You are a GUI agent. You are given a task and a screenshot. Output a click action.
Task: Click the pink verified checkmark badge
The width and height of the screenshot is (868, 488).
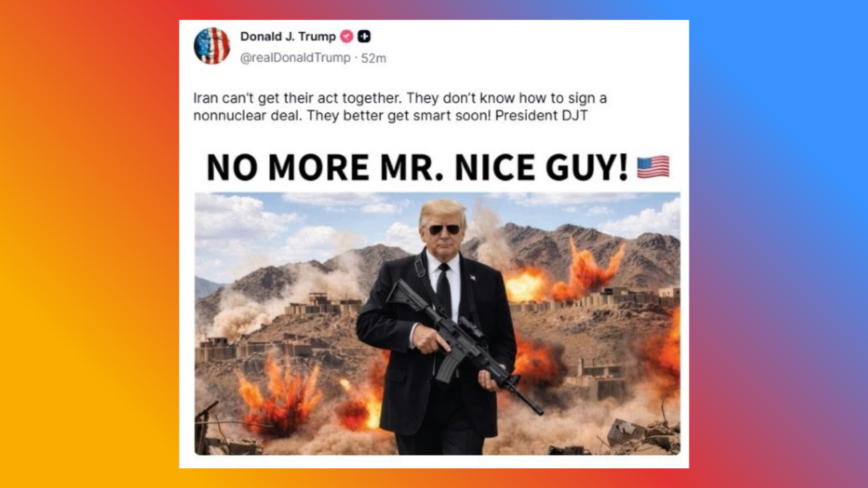[347, 37]
